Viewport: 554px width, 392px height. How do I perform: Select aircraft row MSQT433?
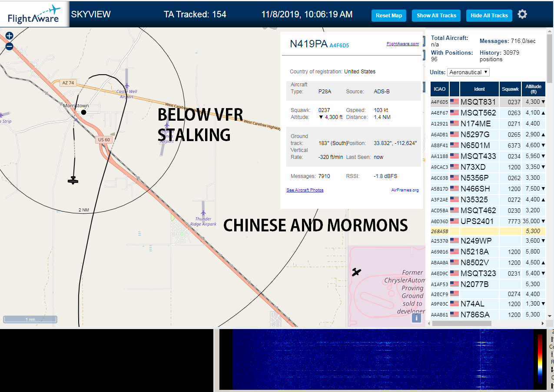488,156
